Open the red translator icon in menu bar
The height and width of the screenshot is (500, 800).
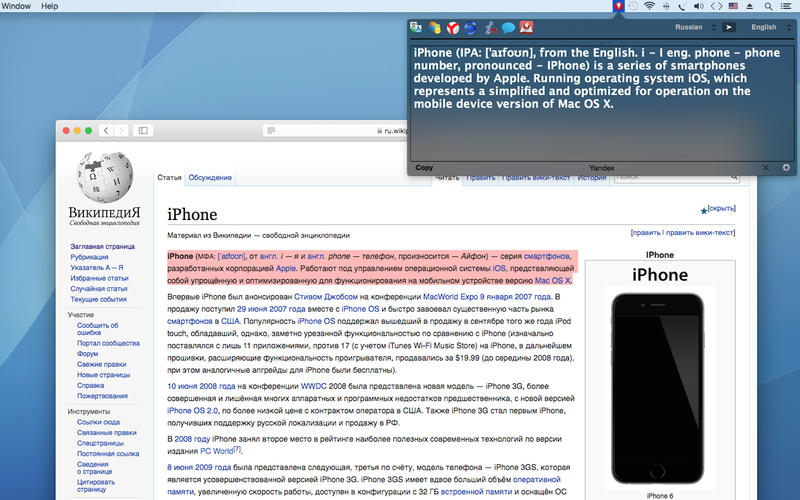618,6
